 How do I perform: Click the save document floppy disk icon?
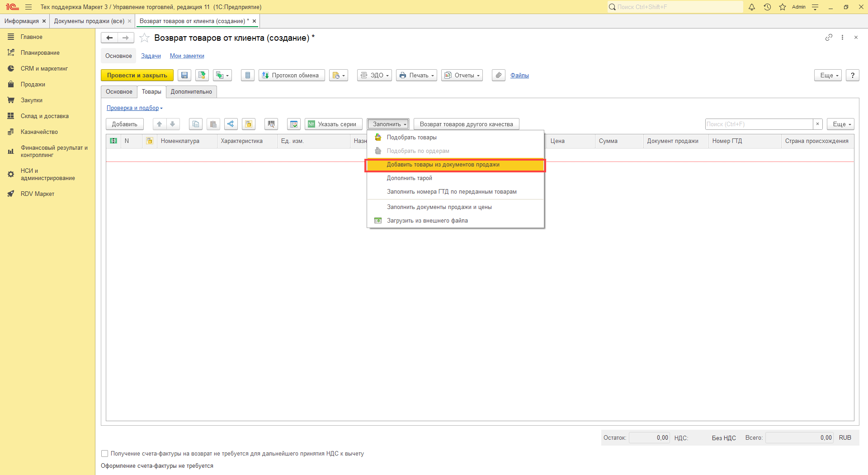(x=184, y=76)
